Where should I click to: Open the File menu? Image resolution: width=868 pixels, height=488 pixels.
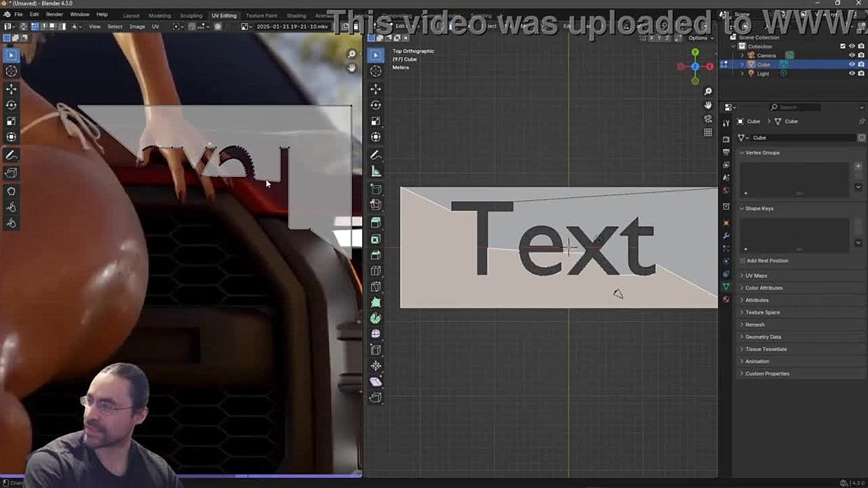pyautogui.click(x=18, y=14)
